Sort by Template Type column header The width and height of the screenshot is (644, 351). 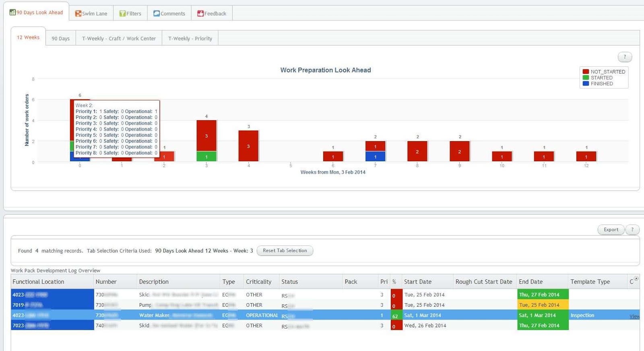click(x=598, y=281)
